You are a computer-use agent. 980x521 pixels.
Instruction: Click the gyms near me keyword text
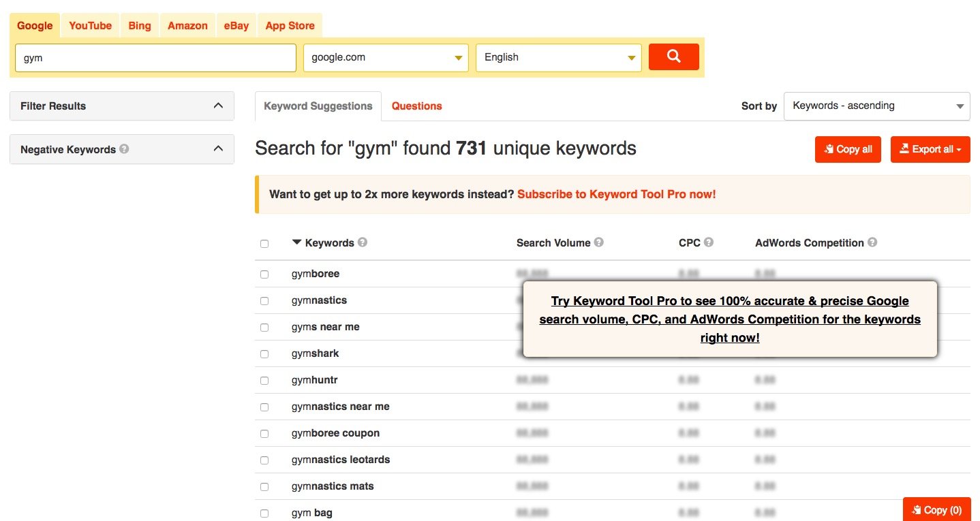click(x=325, y=327)
